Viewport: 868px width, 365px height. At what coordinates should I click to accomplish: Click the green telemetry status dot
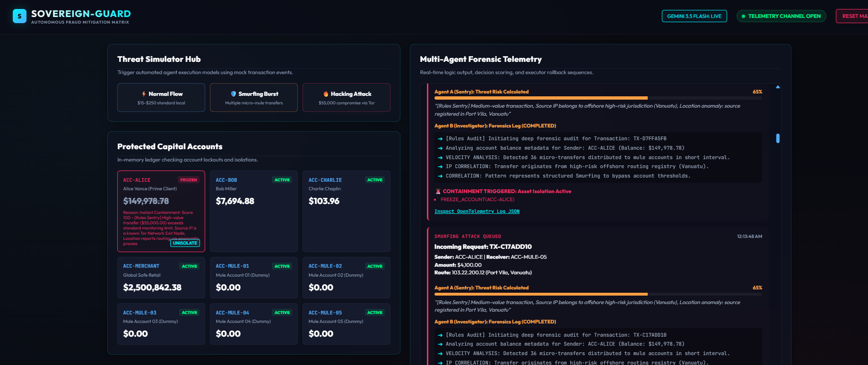743,16
